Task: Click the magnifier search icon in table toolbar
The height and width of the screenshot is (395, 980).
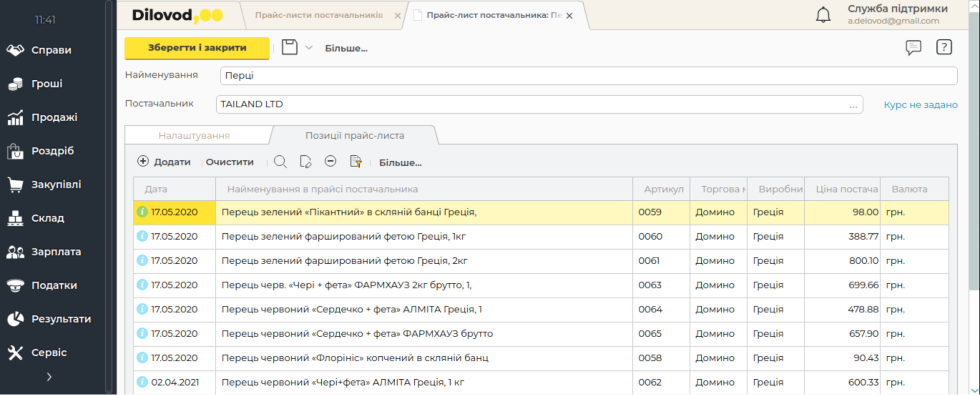Action: [x=280, y=162]
